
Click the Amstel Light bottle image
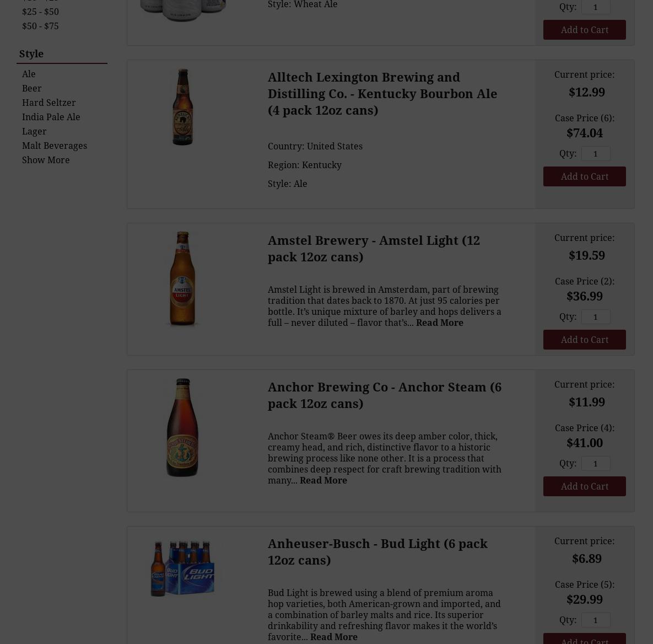click(x=182, y=279)
